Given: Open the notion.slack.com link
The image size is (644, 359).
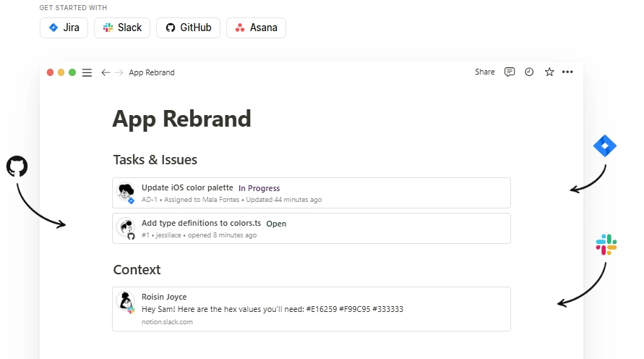Looking at the screenshot, I should click(167, 322).
